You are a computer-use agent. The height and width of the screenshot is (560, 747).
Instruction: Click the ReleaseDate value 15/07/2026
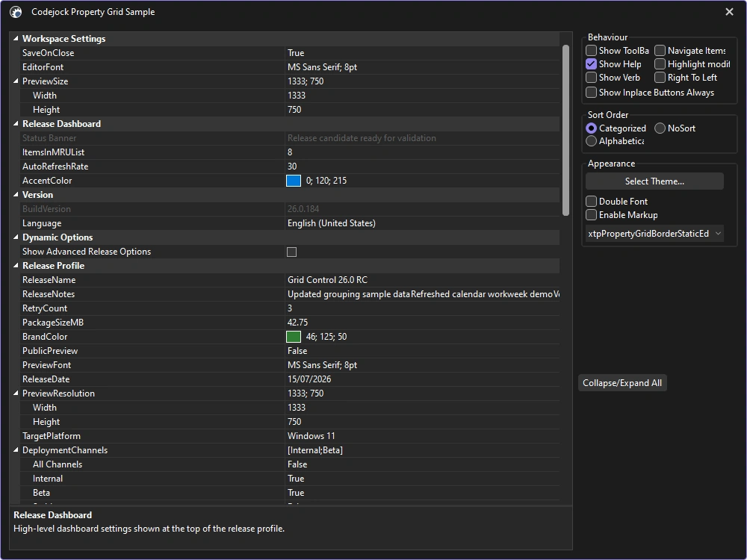pyautogui.click(x=309, y=379)
